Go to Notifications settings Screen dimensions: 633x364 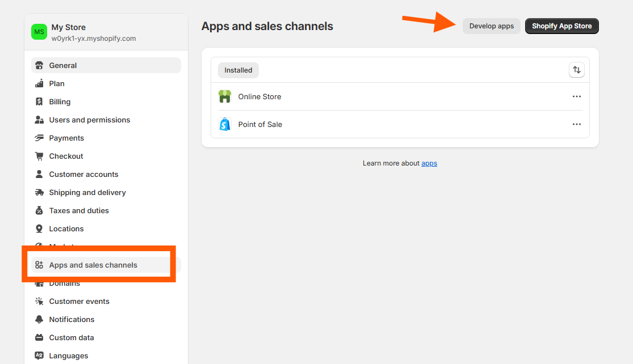point(106,319)
